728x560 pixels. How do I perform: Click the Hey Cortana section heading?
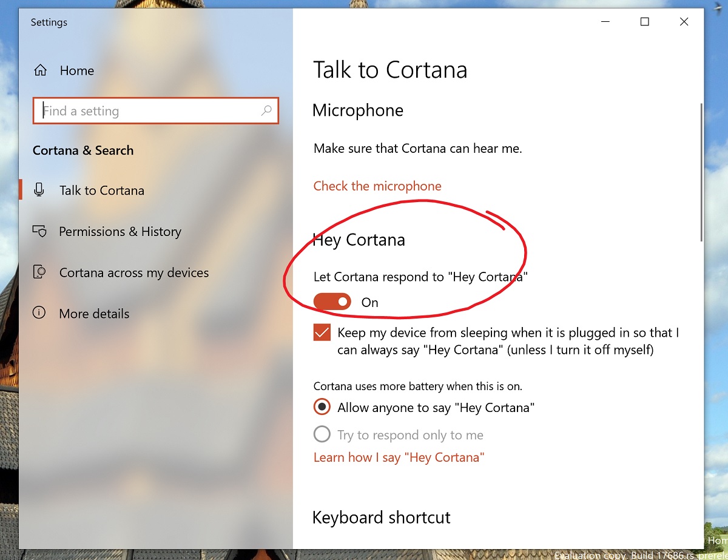pyautogui.click(x=359, y=240)
